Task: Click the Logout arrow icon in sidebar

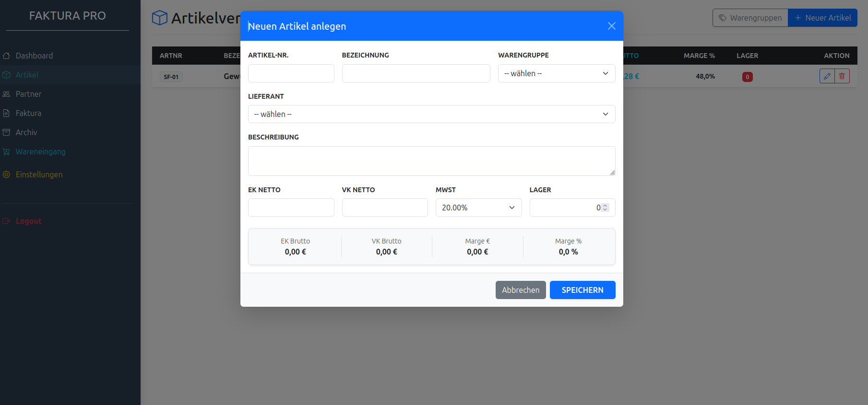Action: pyautogui.click(x=6, y=221)
